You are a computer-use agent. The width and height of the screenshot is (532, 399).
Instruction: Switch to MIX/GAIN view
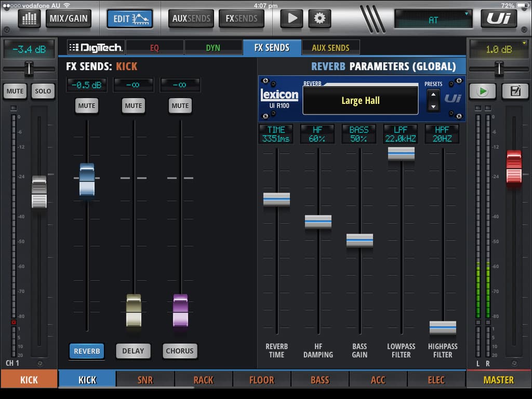point(69,18)
